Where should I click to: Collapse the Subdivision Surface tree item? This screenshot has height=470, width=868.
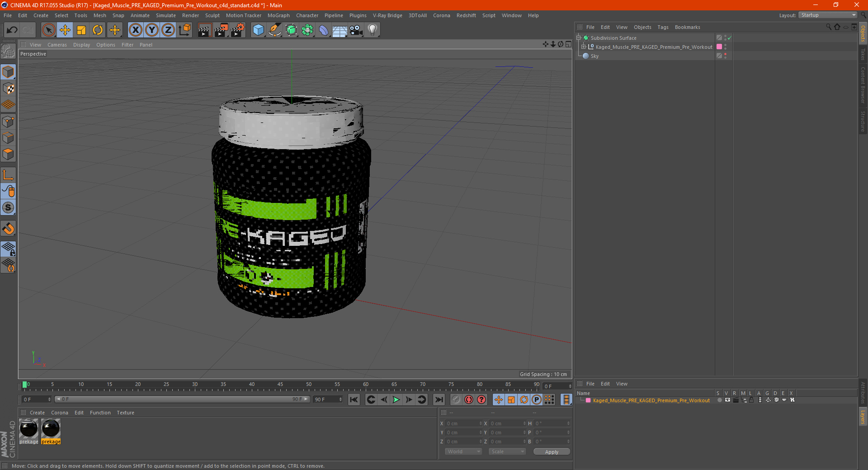[x=578, y=38]
